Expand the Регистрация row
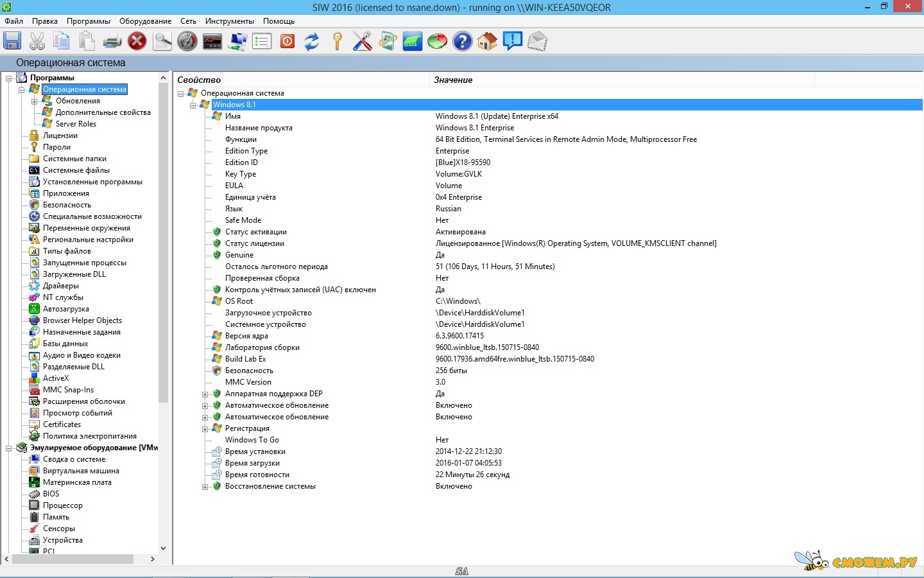Screen dimensions: 924x578 pyautogui.click(x=205, y=429)
